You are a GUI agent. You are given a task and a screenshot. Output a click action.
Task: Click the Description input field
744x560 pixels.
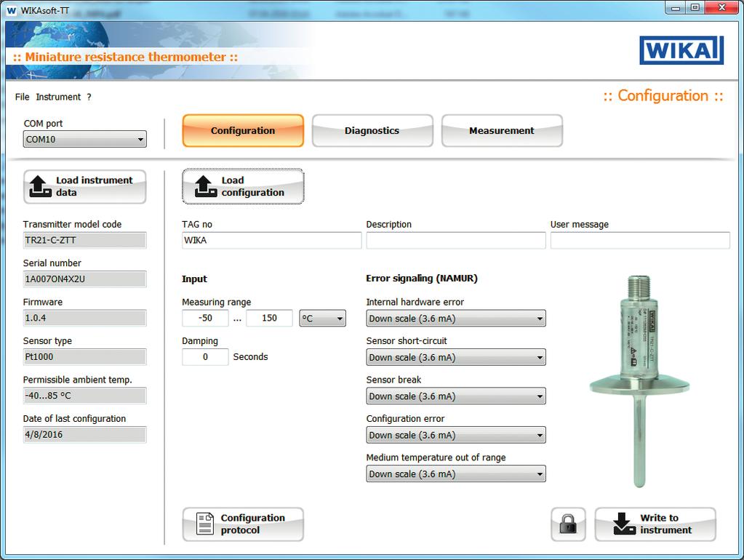pos(456,240)
